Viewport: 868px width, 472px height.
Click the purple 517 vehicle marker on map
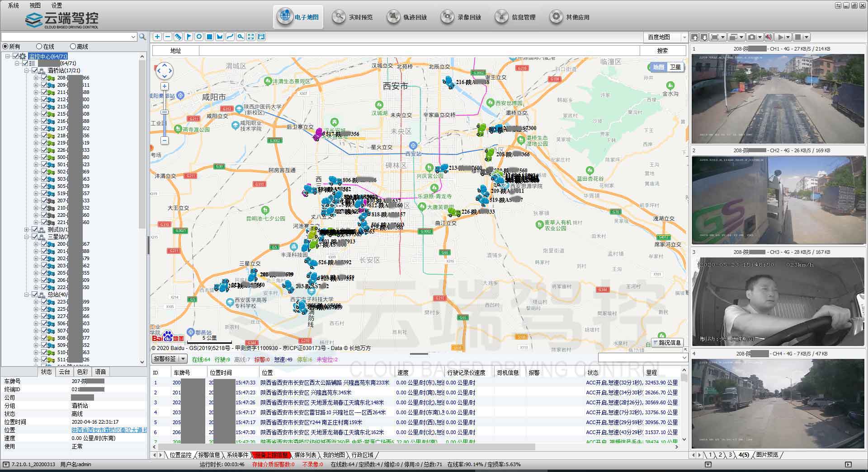319,134
